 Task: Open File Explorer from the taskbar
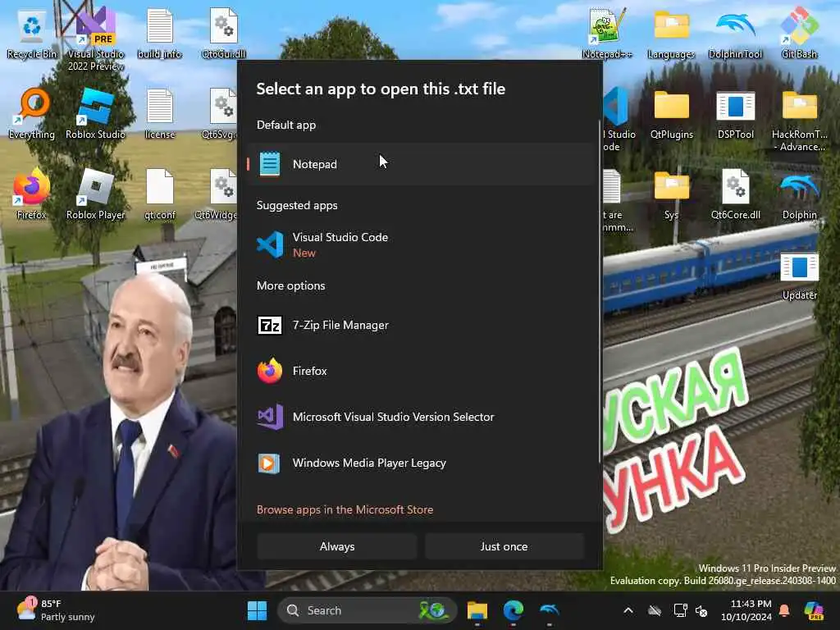point(477,610)
